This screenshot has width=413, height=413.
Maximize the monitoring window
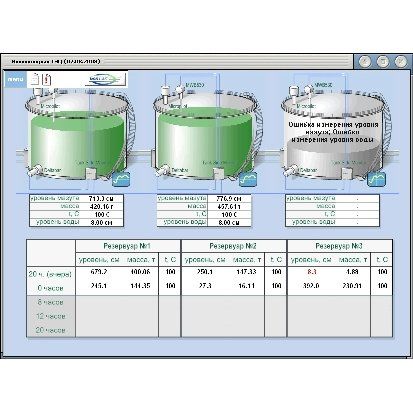[383, 62]
